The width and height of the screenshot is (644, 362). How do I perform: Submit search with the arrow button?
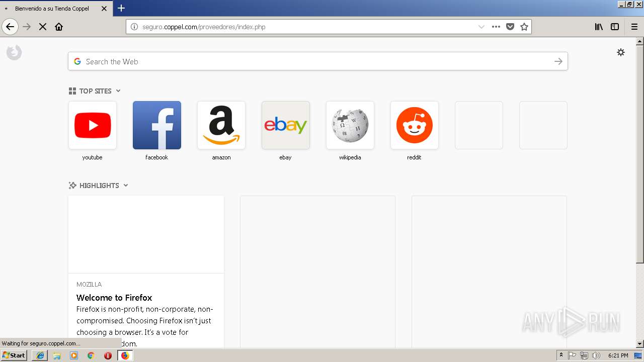[558, 61]
